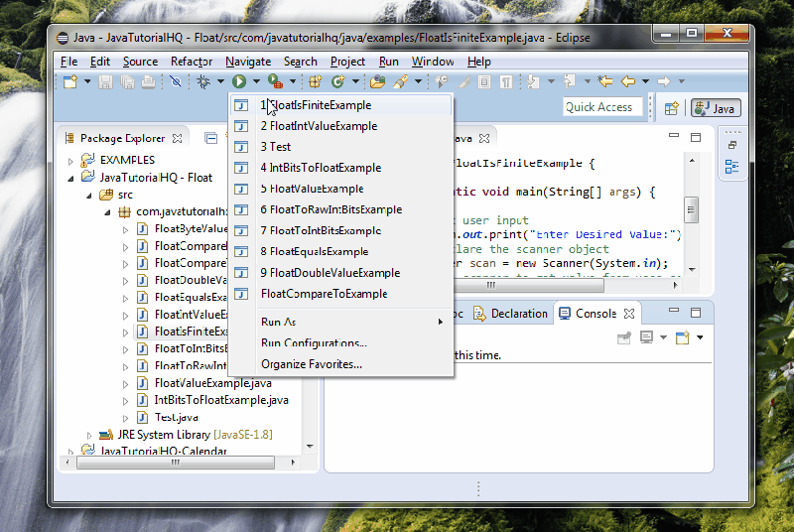
Task: Click the Print toolbar icon
Action: [x=148, y=81]
